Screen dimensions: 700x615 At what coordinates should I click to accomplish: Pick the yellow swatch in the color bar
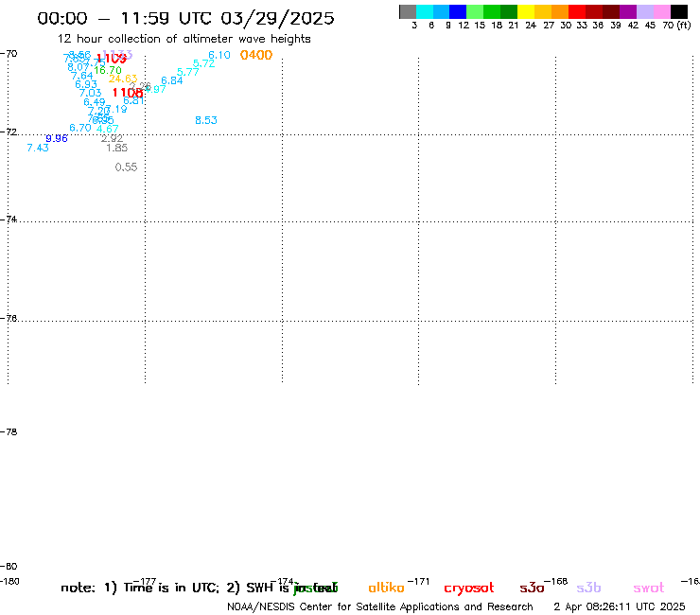526,11
